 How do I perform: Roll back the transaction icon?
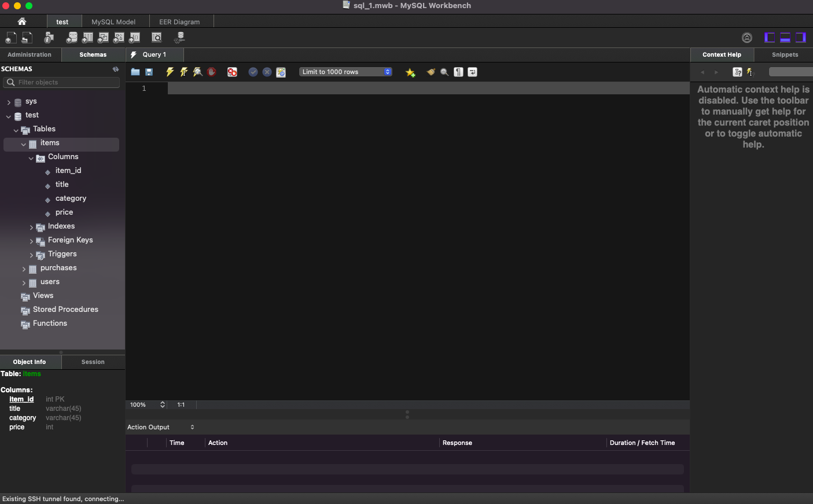click(267, 72)
